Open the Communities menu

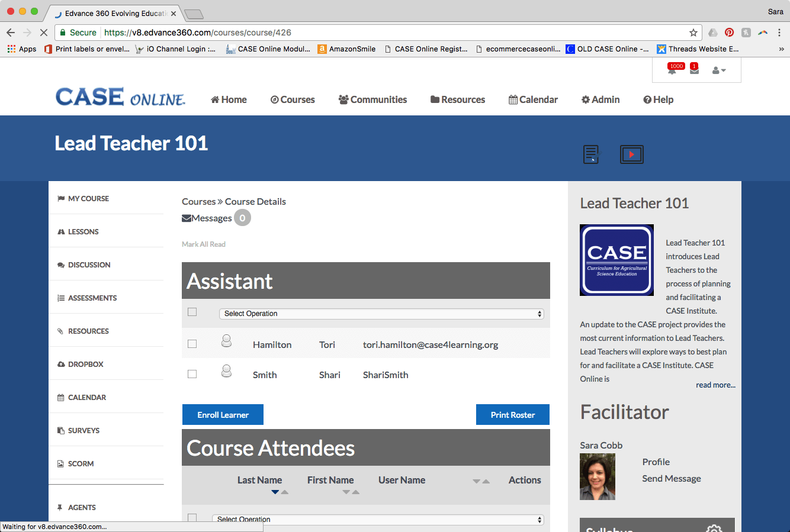point(372,99)
